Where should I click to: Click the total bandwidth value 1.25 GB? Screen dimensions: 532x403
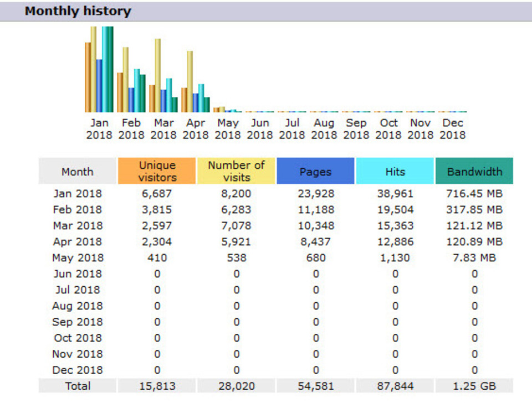[x=474, y=386]
